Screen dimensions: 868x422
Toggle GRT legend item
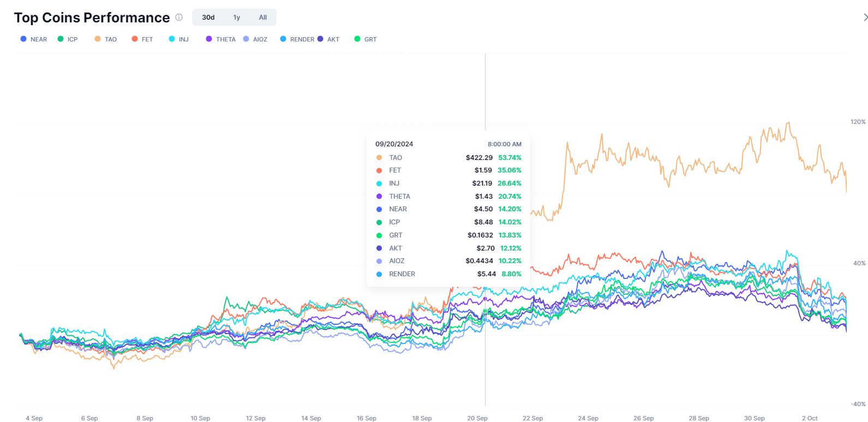pyautogui.click(x=366, y=39)
